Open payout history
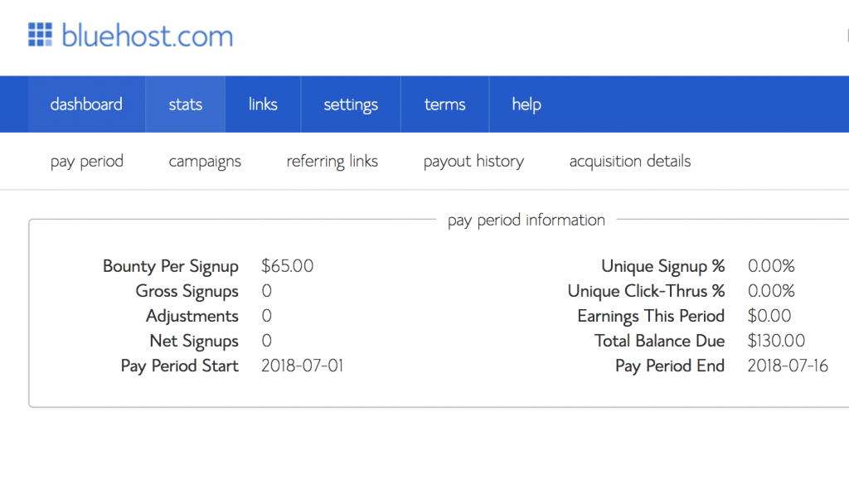This screenshot has height=504, width=849. [x=473, y=161]
